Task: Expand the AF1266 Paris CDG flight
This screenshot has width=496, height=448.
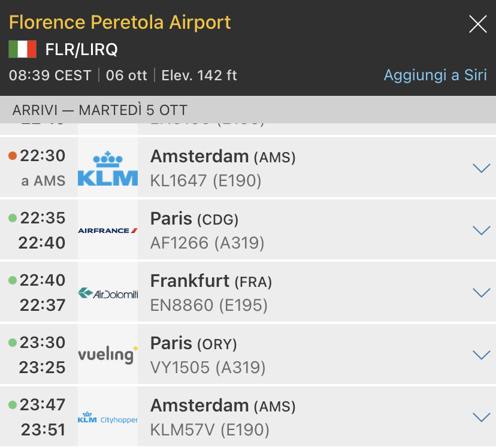Action: coord(481,231)
